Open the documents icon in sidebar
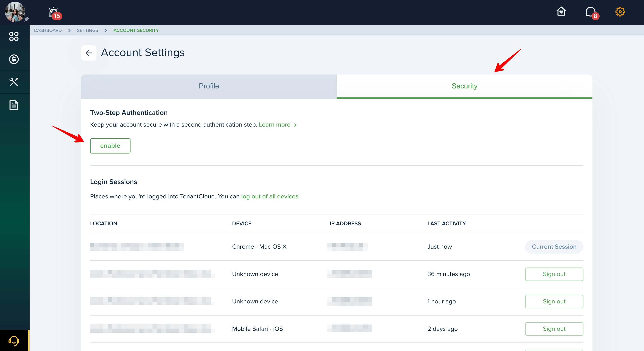The width and height of the screenshot is (644, 351). [14, 105]
